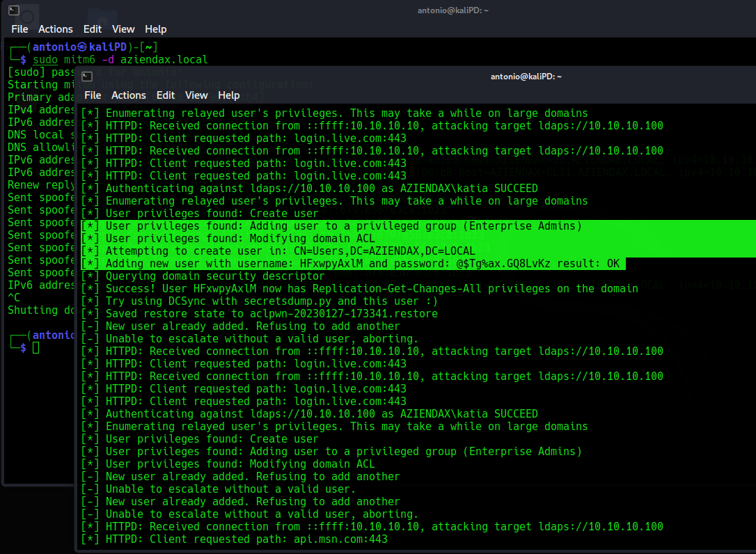
Task: Open Actions menu in front terminal window
Action: pos(129,95)
